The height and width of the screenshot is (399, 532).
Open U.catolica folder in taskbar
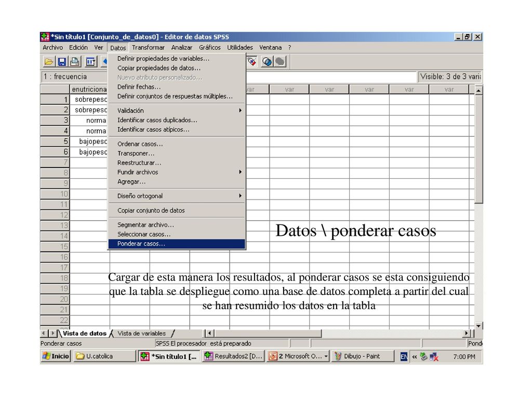tap(105, 356)
